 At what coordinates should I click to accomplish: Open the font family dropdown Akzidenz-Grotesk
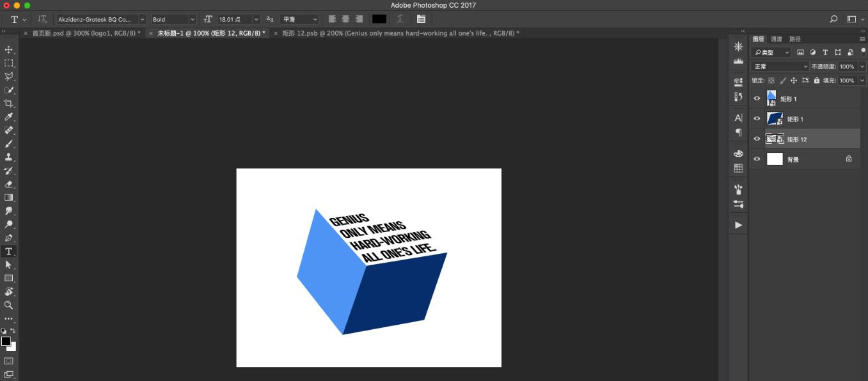[101, 20]
